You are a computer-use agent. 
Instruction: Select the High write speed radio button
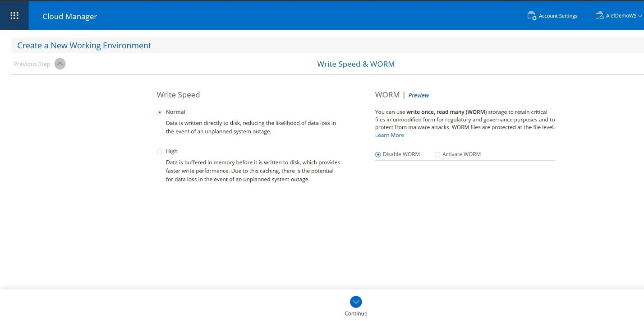click(160, 152)
